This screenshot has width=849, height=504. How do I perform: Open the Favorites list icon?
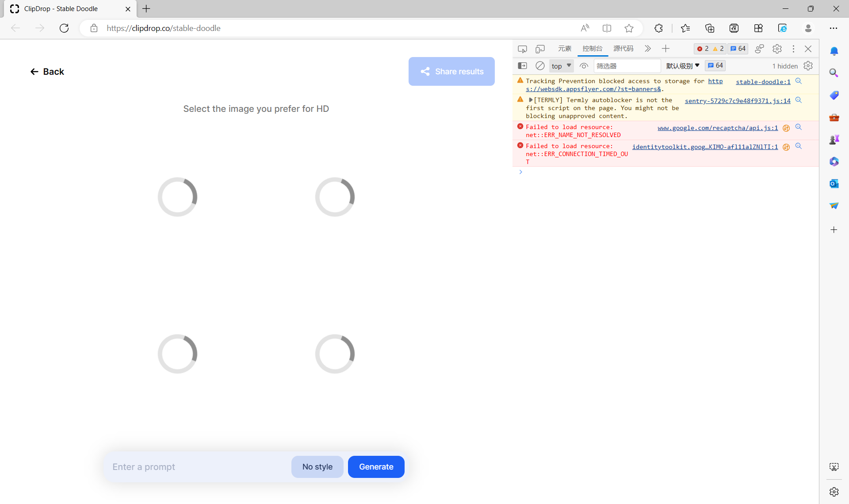pyautogui.click(x=685, y=28)
